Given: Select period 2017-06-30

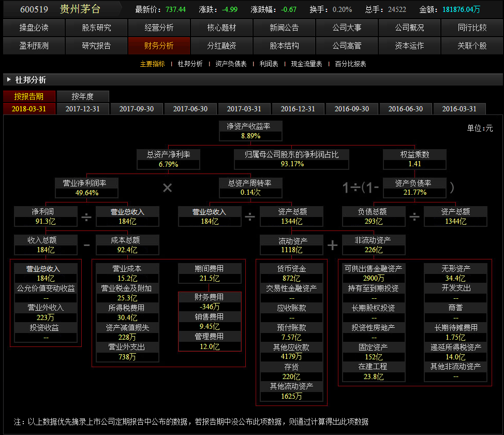Looking at the screenshot, I should 190,109.
